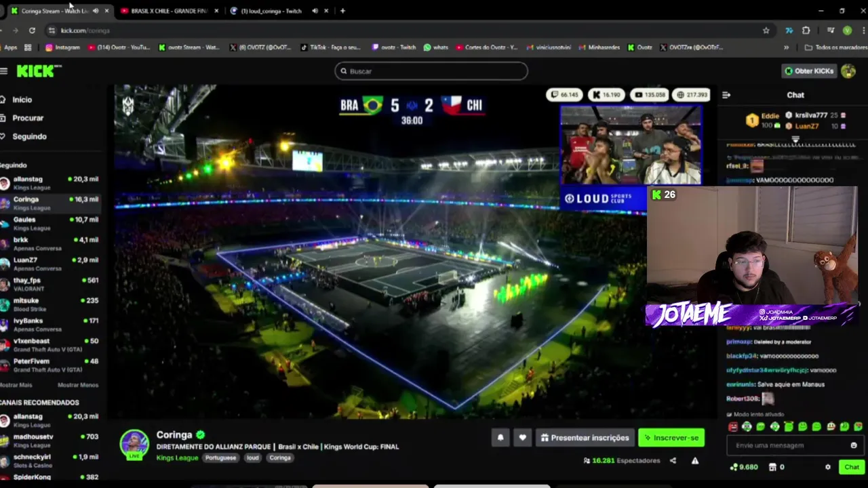Open mitsuke channel in sidebar
The image size is (868, 488).
(x=50, y=305)
